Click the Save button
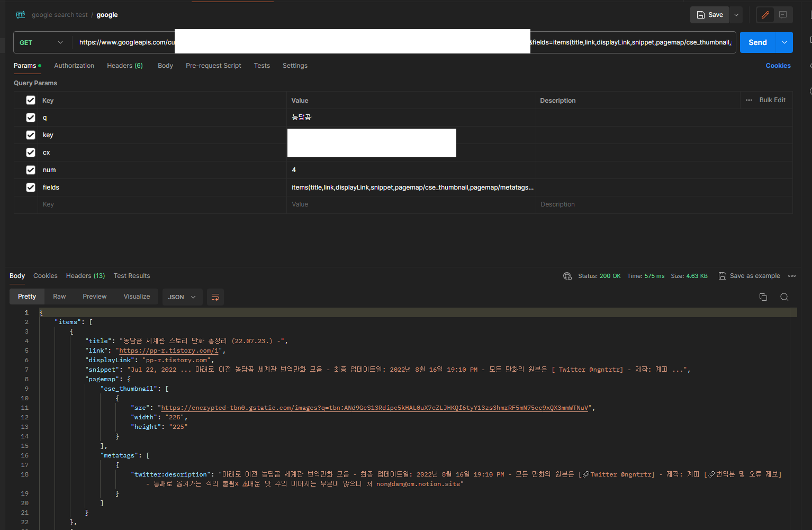This screenshot has width=812, height=530. [x=710, y=15]
